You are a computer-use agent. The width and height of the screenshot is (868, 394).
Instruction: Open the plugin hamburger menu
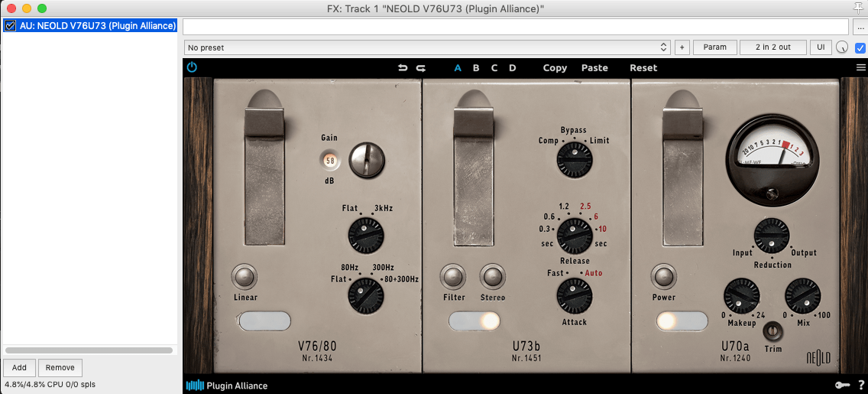point(861,67)
